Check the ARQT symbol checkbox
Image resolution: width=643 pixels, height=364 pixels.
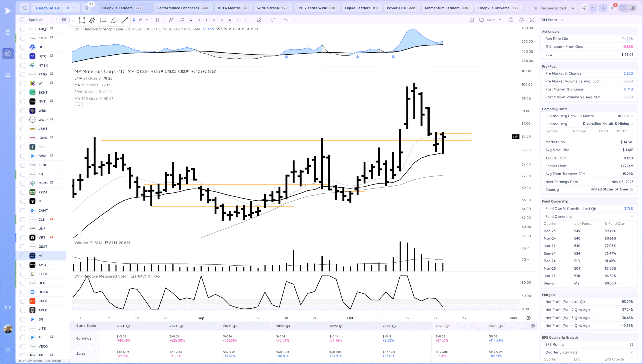[23, 29]
